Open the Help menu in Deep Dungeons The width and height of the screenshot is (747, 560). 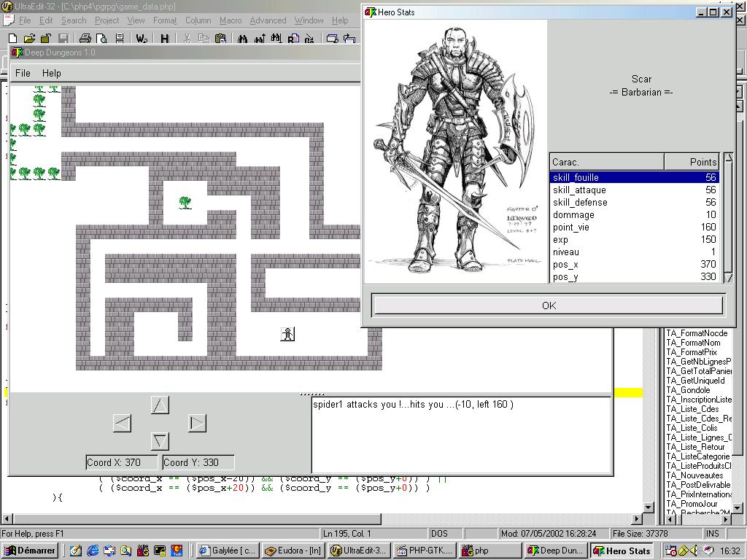click(x=51, y=73)
